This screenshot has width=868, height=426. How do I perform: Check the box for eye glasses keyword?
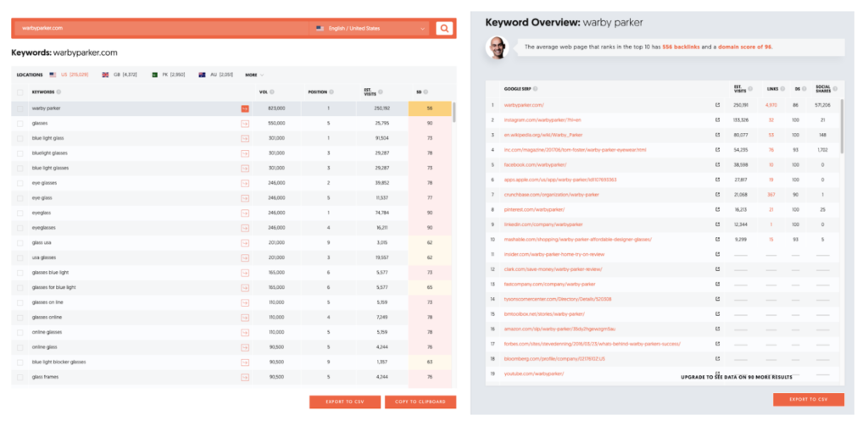20,183
